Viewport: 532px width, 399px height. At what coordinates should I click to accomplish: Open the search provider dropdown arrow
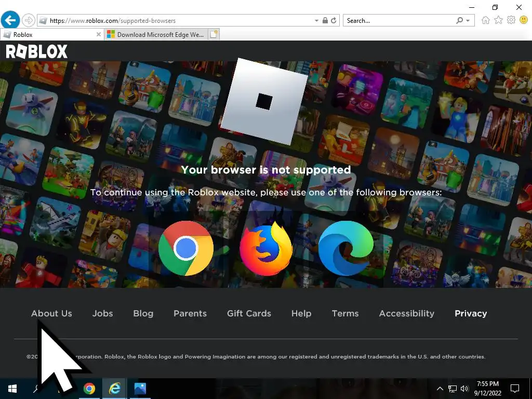point(468,21)
